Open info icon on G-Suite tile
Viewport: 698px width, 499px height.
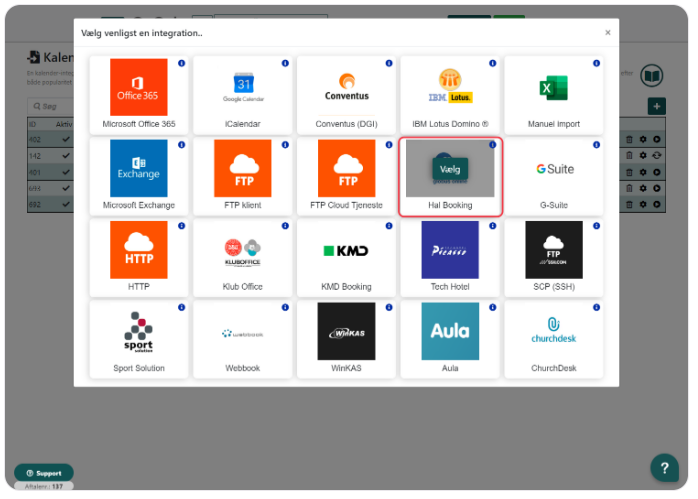(596, 145)
